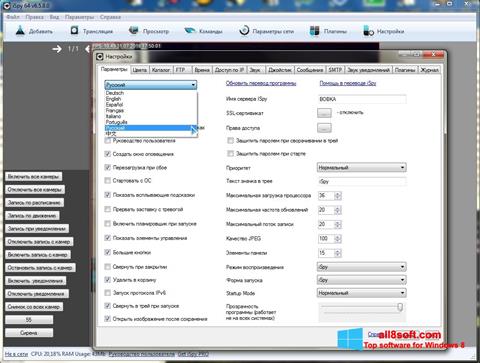Toggle Удалить в корзину checkbox
The image size is (480, 363).
click(107, 280)
